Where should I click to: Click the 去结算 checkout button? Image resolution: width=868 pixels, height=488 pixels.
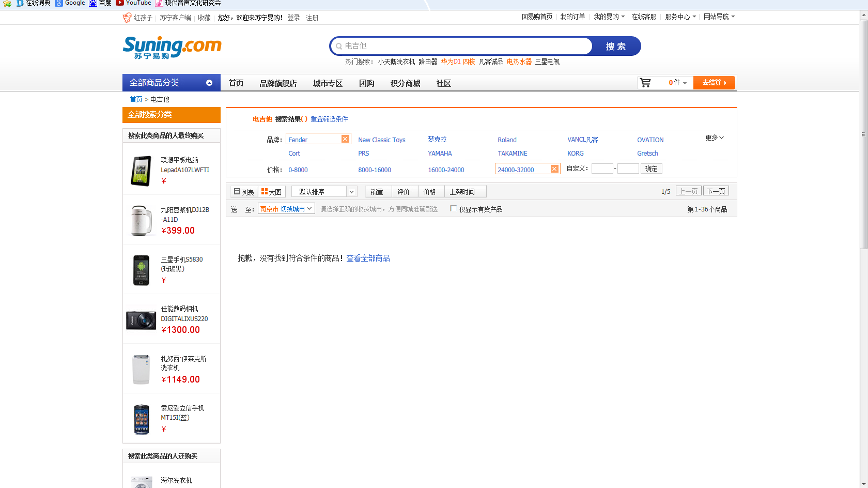(x=714, y=83)
